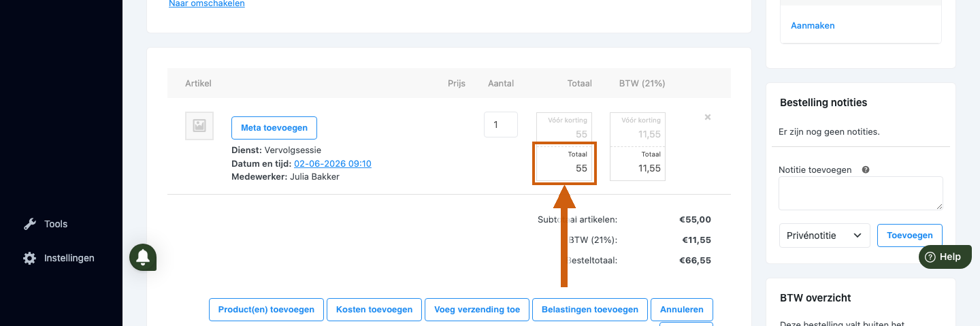Click the Bestelling notities heading
This screenshot has width=980, height=326.
(823, 103)
